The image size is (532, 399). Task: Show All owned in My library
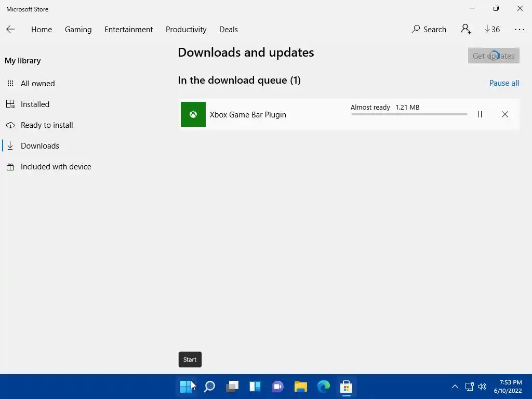37,84
